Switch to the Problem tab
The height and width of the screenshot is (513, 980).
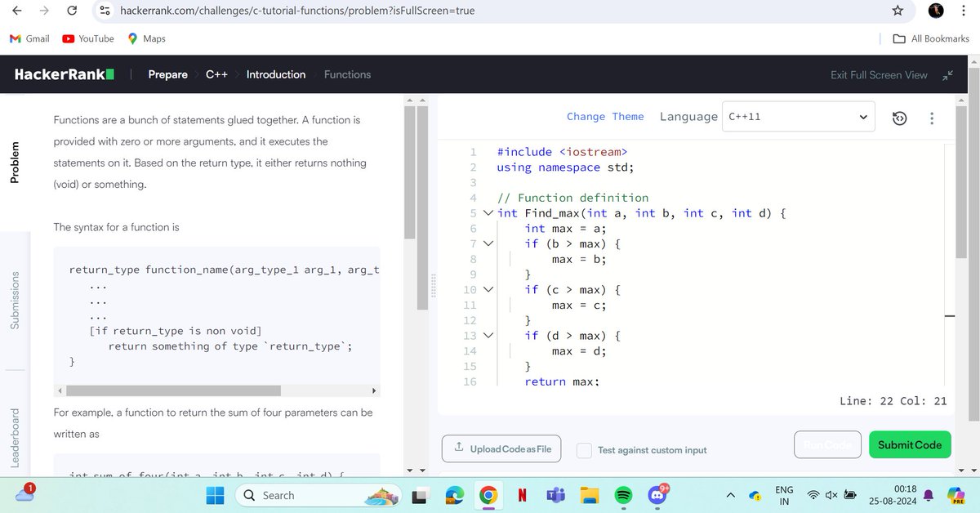tap(14, 163)
